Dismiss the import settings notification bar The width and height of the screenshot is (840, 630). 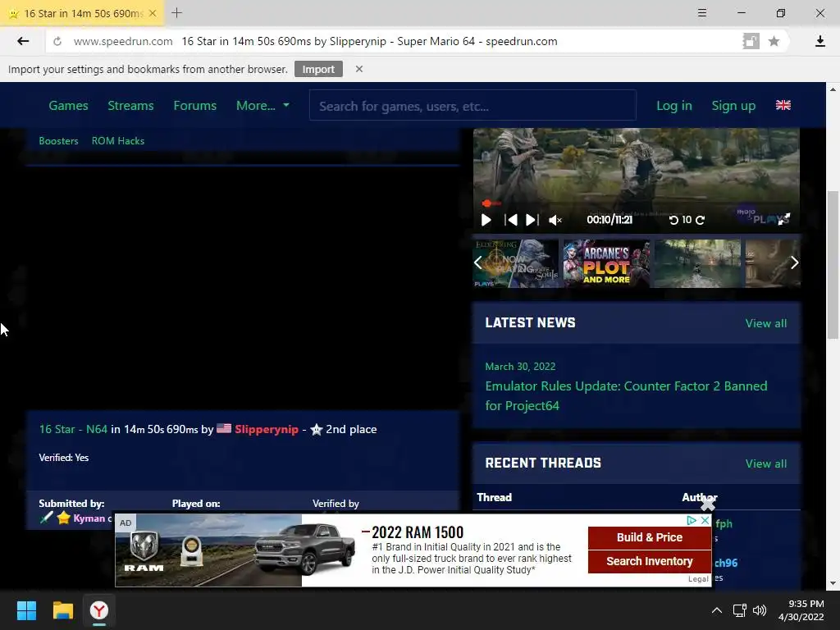coord(359,69)
